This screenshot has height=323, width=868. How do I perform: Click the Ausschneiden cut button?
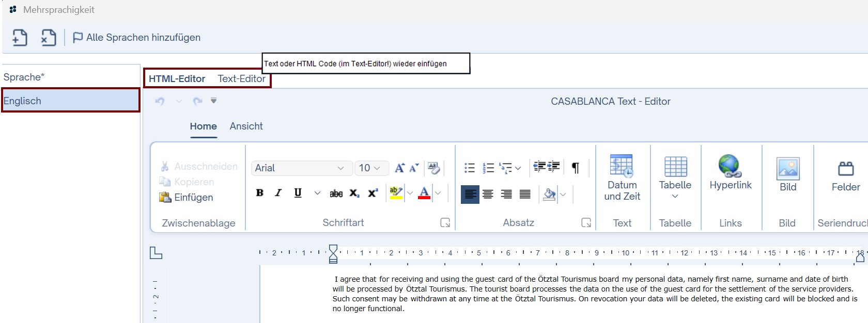(x=198, y=166)
